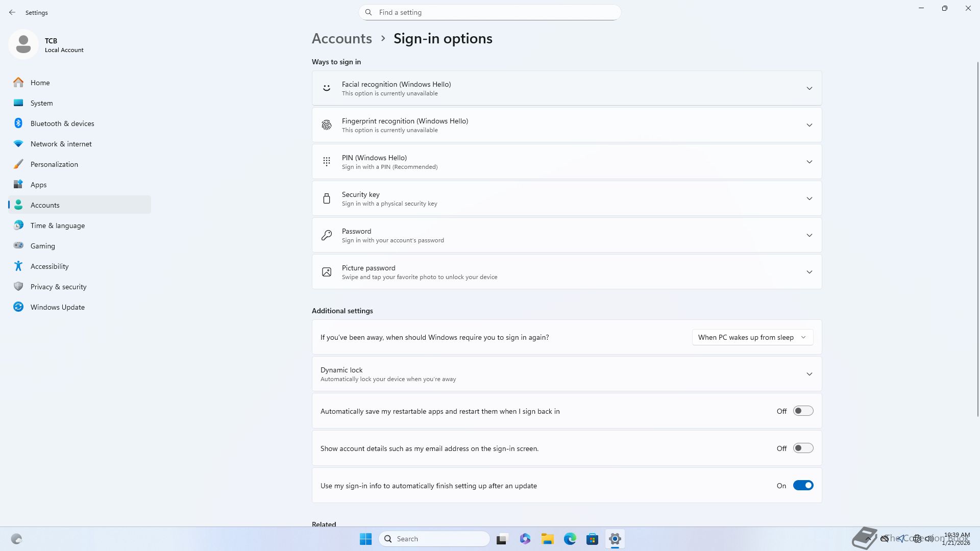
Task: Open the Personalization settings page
Action: tap(54, 164)
